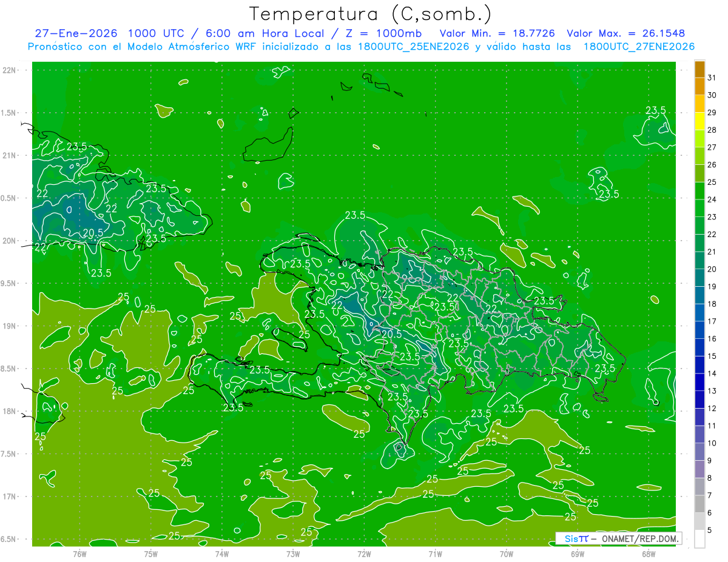Pick the gray swatch between 6 and 7
728x562 pixels.
click(700, 504)
